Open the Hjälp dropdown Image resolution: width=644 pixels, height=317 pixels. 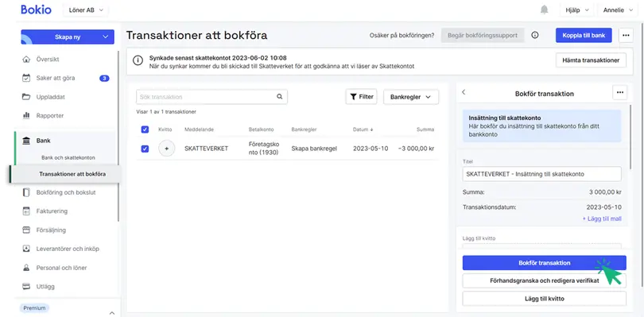tap(577, 10)
